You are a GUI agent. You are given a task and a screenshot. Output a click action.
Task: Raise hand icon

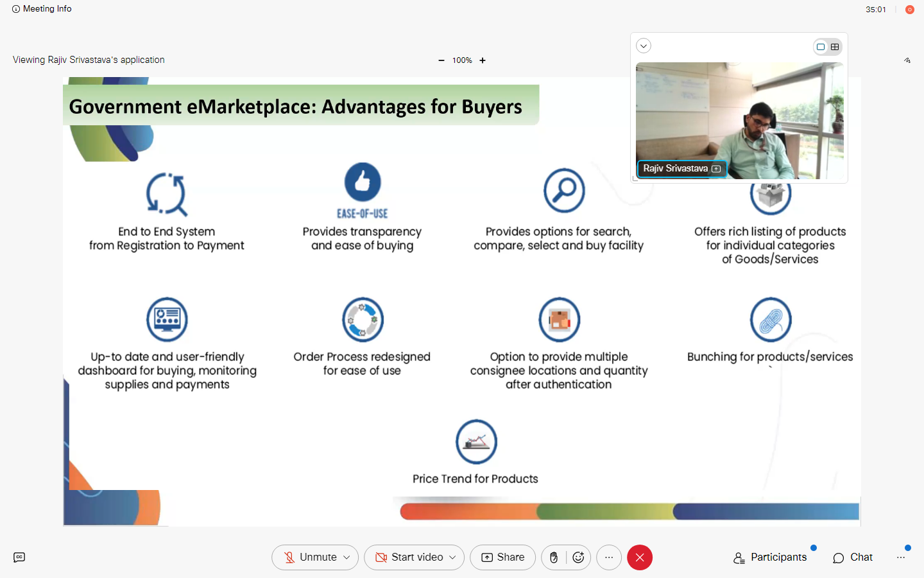(554, 557)
